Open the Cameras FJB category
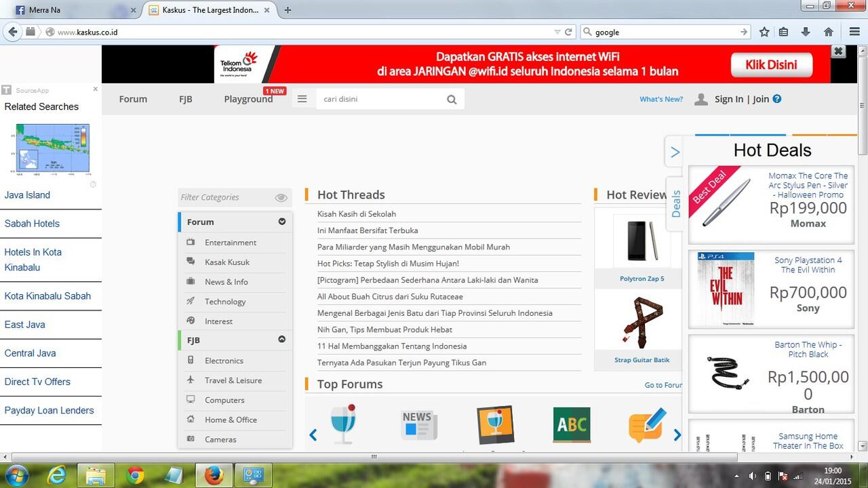 click(220, 439)
